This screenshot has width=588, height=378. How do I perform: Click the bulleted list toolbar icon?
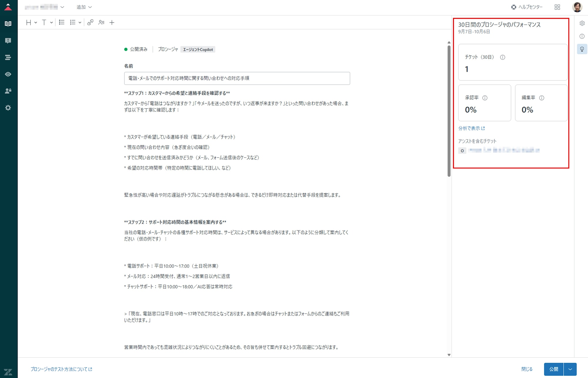pyautogui.click(x=61, y=22)
